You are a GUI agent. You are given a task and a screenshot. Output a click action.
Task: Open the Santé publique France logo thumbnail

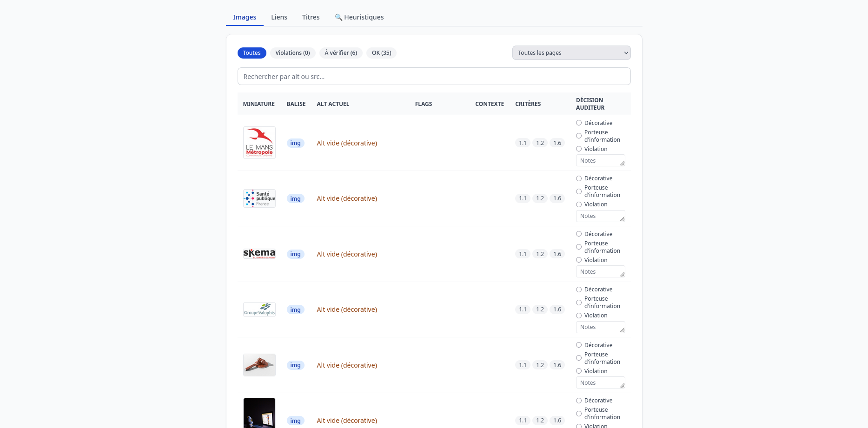tap(259, 198)
